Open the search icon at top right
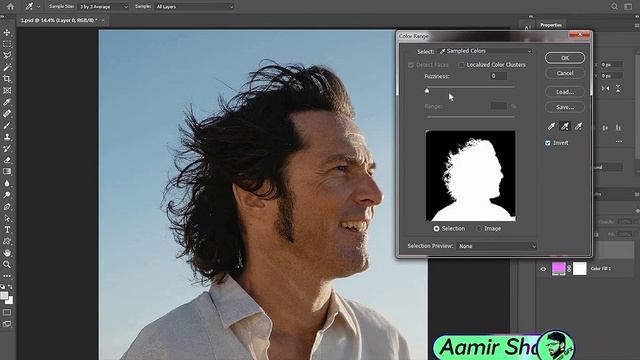The width and height of the screenshot is (640, 360). 614,7
